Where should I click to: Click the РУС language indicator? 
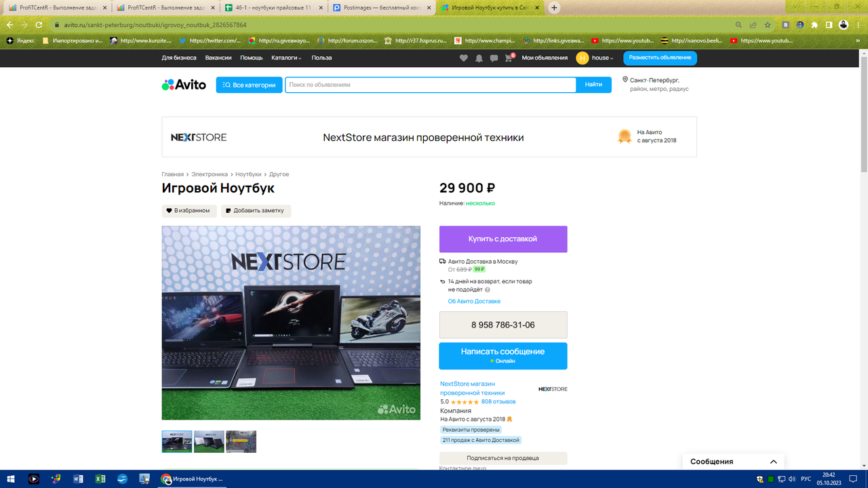(x=806, y=479)
